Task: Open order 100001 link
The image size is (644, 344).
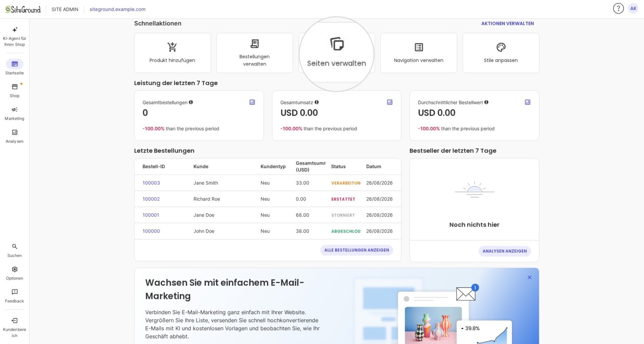Action: [151, 215]
